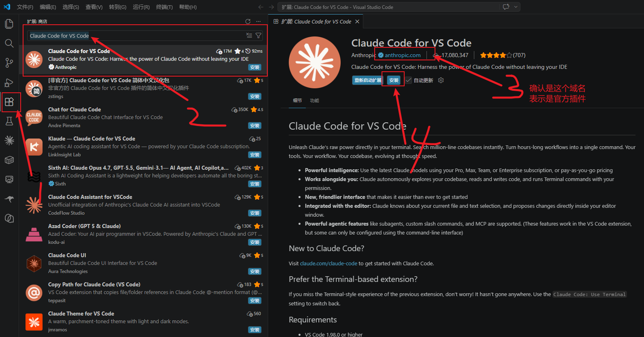The width and height of the screenshot is (644, 337).
Task: Open the 终端(T) menu
Action: pyautogui.click(x=164, y=7)
